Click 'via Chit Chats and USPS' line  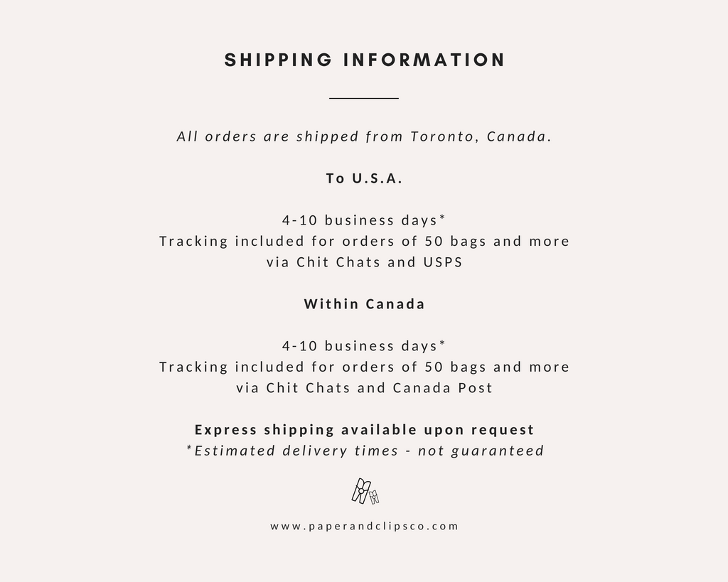click(364, 262)
